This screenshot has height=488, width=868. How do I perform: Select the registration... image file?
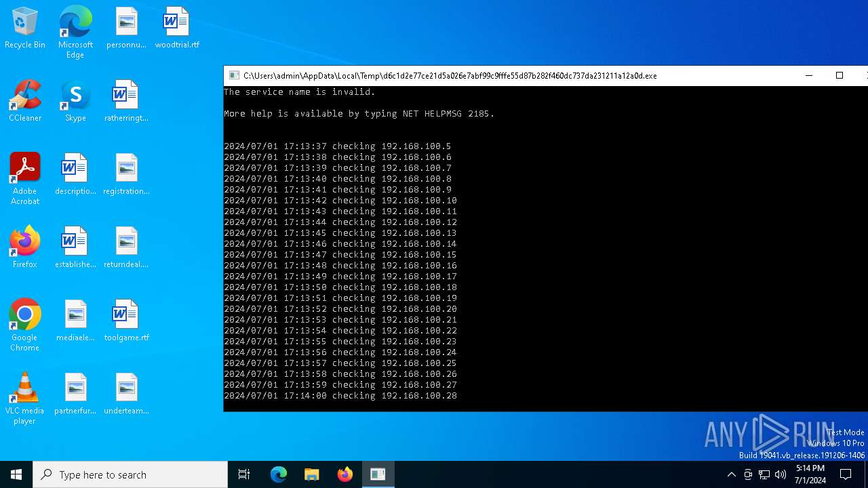pyautogui.click(x=126, y=175)
